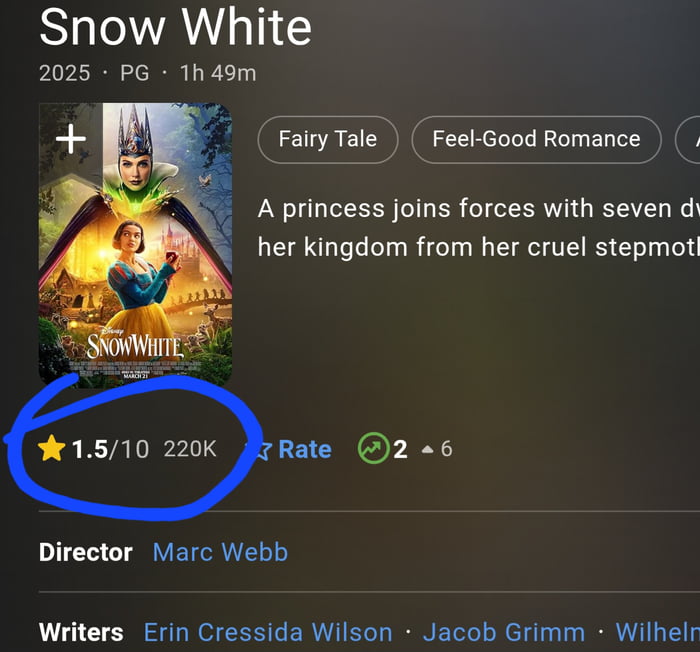This screenshot has height=652, width=700.
Task: Tap the plus watchlist icon on poster
Action: pyautogui.click(x=70, y=139)
